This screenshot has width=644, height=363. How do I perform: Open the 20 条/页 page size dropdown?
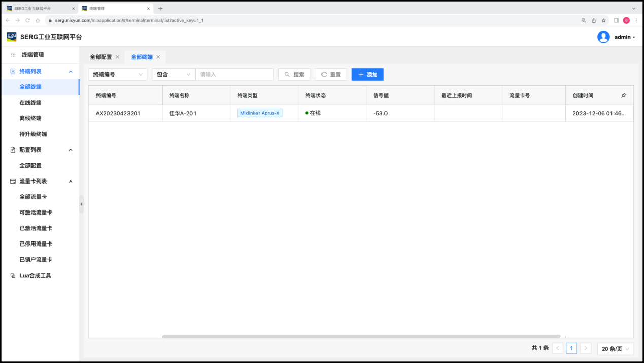coord(615,348)
